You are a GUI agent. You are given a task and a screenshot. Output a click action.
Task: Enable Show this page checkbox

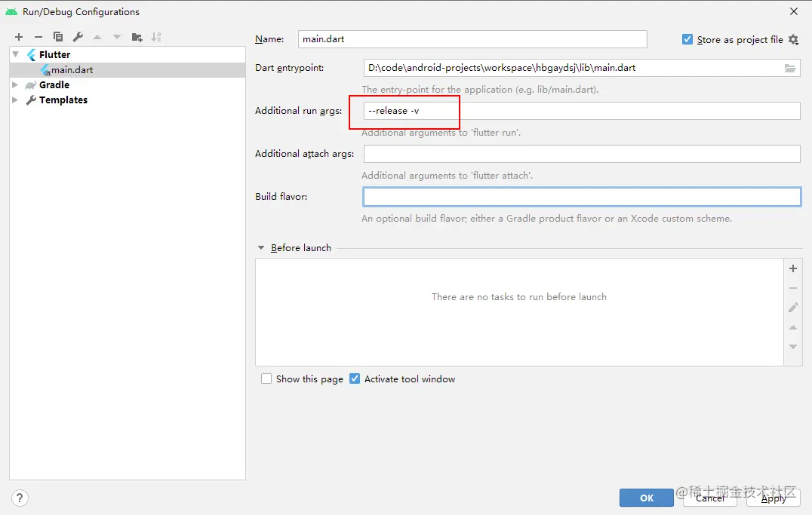coord(266,379)
